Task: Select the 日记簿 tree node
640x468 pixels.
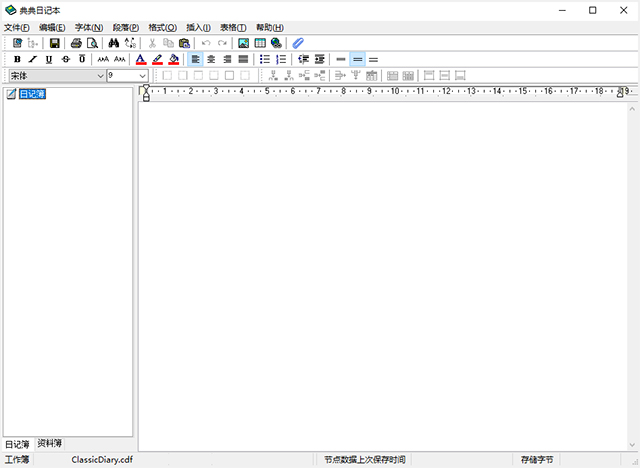Action: coord(33,94)
